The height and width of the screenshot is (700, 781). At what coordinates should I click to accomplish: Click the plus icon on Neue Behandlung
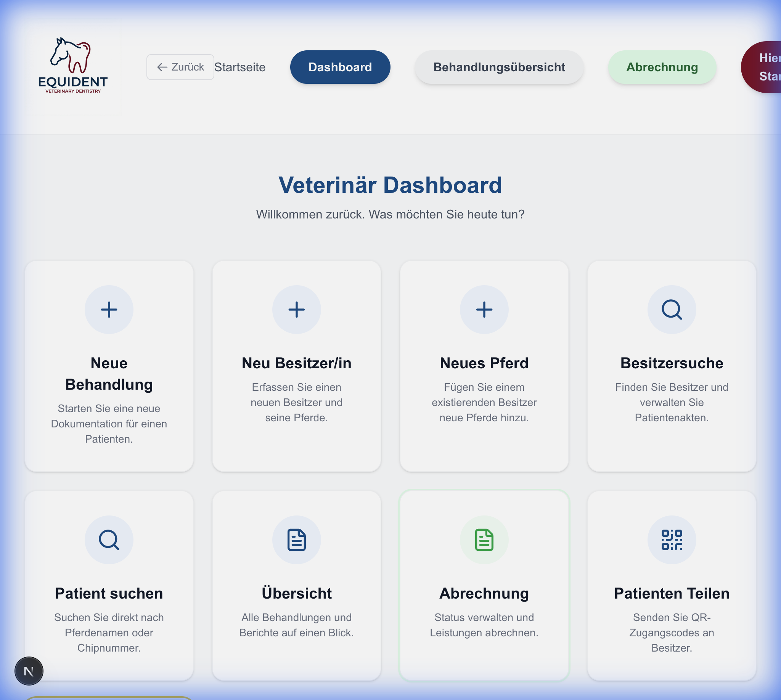point(109,310)
